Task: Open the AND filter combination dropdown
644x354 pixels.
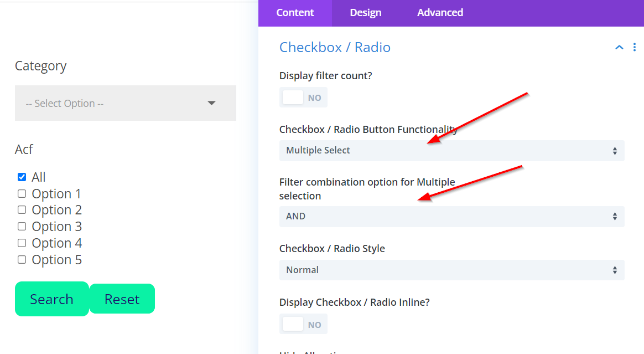Action: tap(451, 217)
